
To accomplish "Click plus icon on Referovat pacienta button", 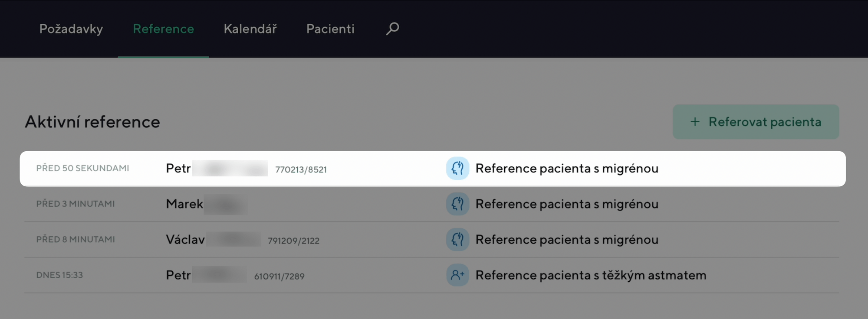I will pyautogui.click(x=695, y=122).
